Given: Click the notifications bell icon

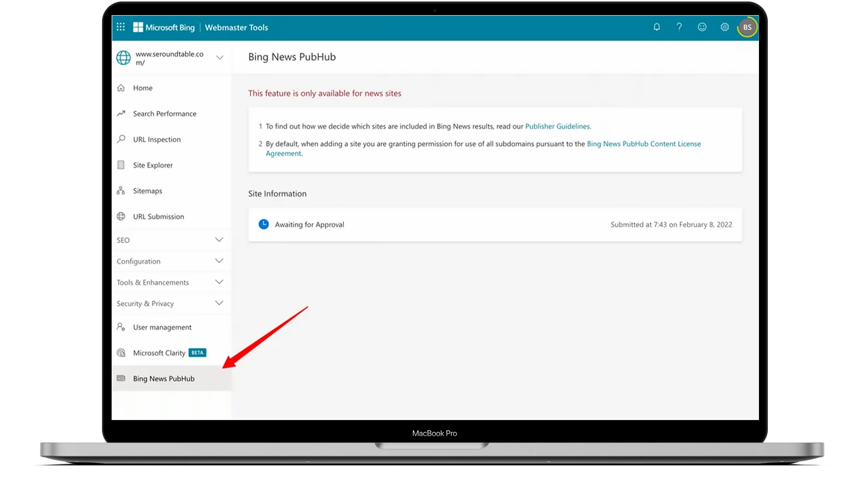Looking at the screenshot, I should coord(656,27).
